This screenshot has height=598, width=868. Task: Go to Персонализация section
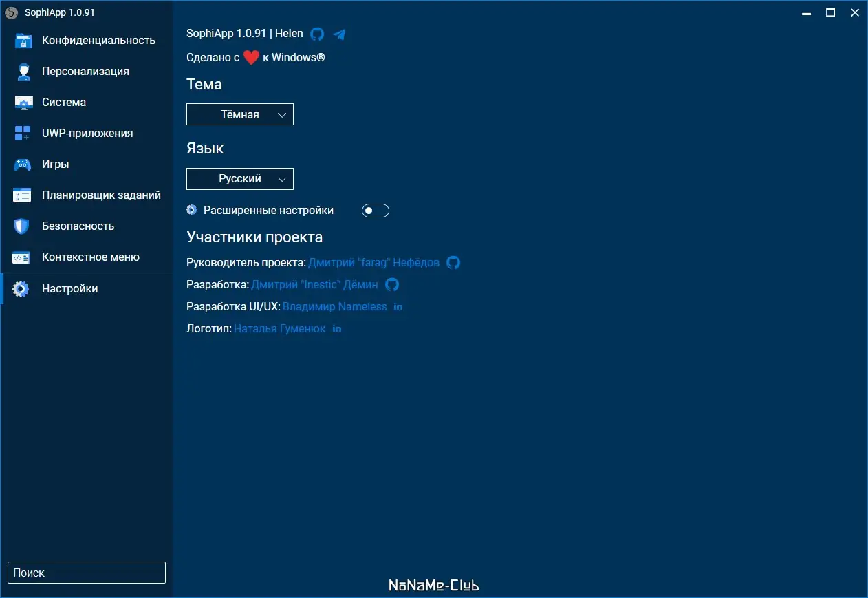[x=87, y=72]
